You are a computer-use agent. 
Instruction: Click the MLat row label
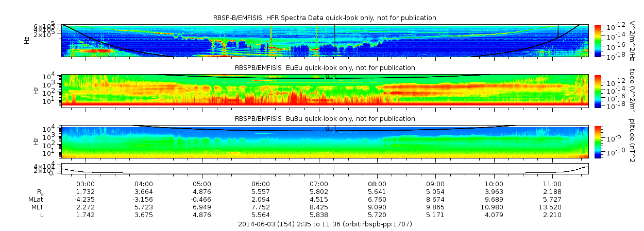coord(36,199)
